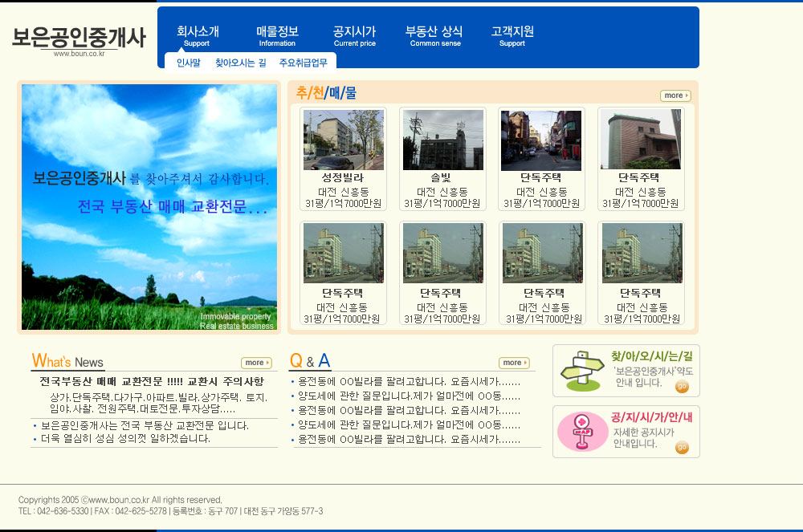Open more button for 추천매물 listings

pos(675,95)
